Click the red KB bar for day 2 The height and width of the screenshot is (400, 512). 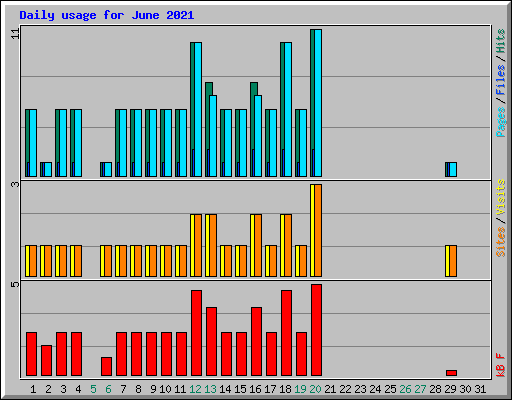pyautogui.click(x=46, y=361)
